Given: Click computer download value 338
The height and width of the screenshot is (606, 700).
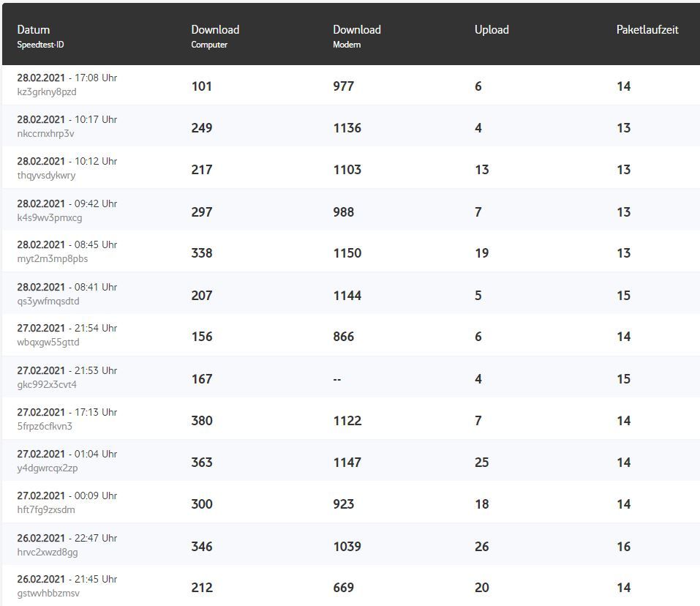Looking at the screenshot, I should pyautogui.click(x=202, y=253).
